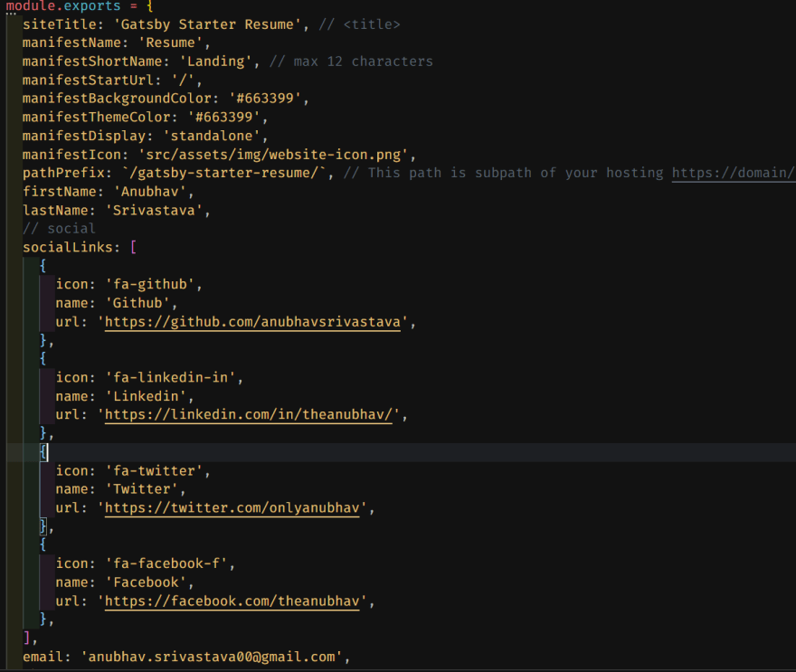796x672 pixels.
Task: Click the '// <title>' comment
Action: [359, 24]
